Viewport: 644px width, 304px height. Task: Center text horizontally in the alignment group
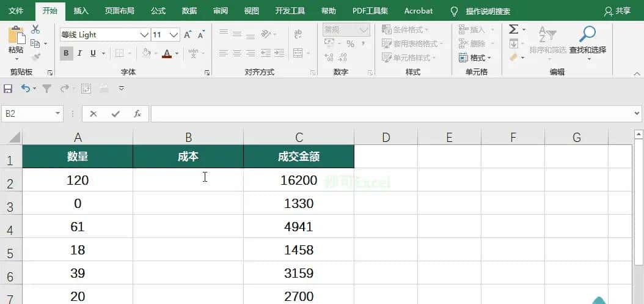point(237,53)
